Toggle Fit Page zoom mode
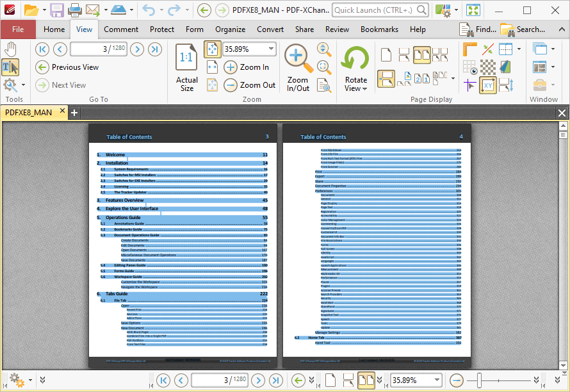Viewport: 570px width, 392px height. [212, 49]
